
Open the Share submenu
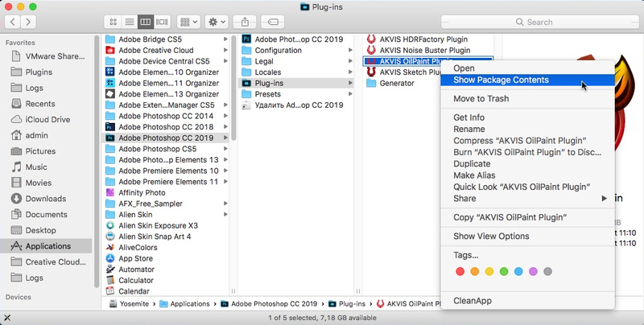(x=527, y=198)
